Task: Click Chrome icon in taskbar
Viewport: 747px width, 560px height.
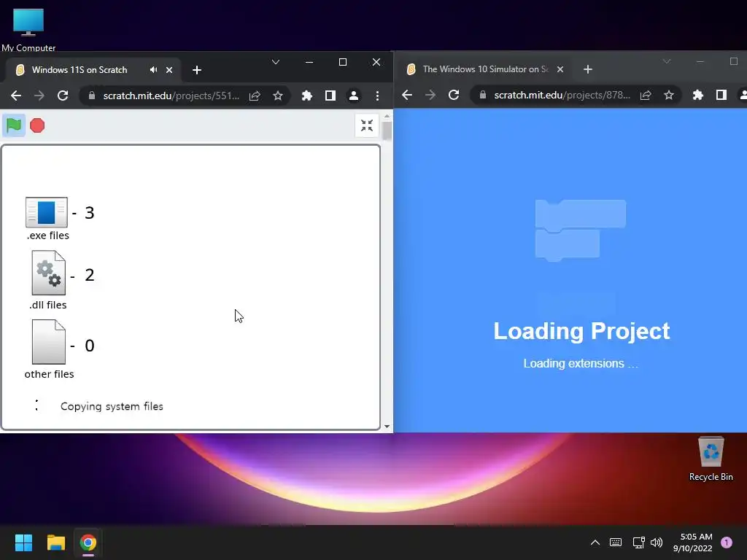Action: 88,542
